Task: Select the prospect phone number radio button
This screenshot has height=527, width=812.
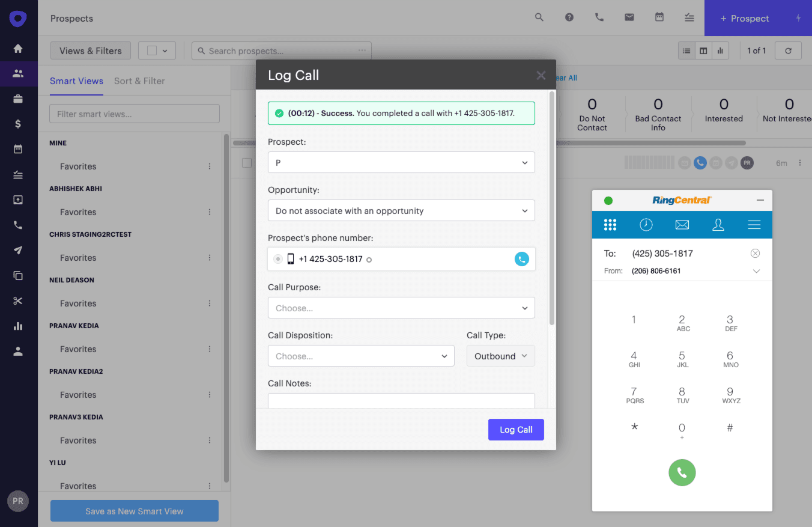Action: 277,259
